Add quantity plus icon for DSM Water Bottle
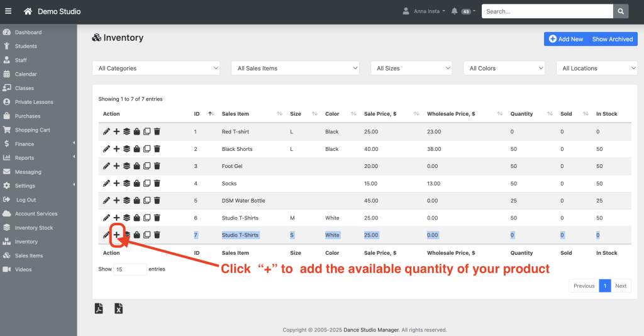644x336 pixels. (x=116, y=201)
